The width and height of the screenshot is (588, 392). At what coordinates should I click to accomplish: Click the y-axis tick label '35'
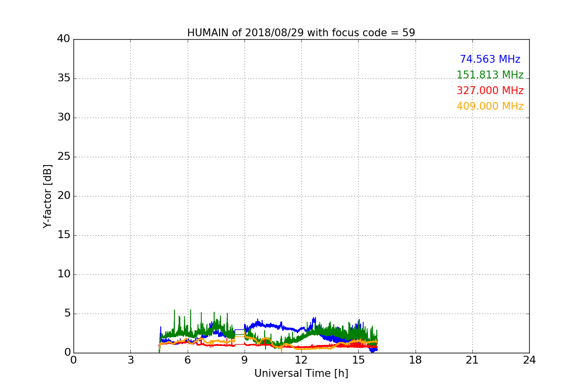coord(64,78)
